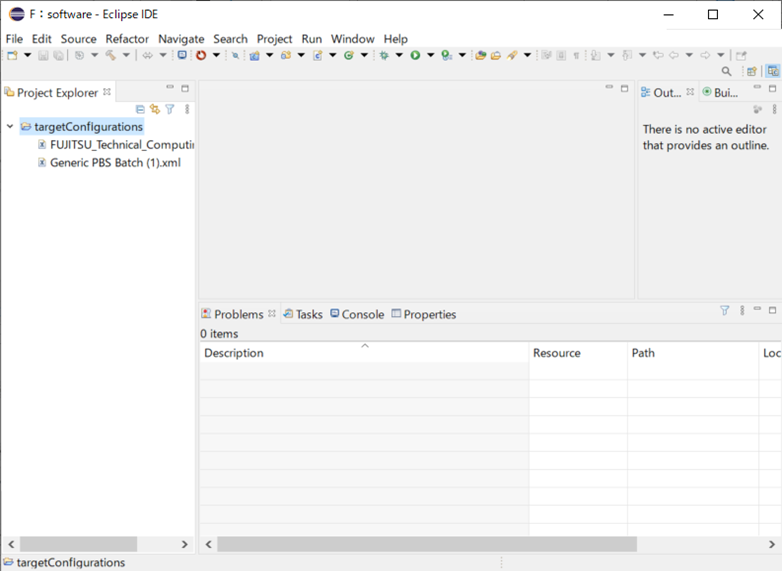Open the dropdown arrow beside the Run button
The image size is (782, 571).
pos(430,55)
